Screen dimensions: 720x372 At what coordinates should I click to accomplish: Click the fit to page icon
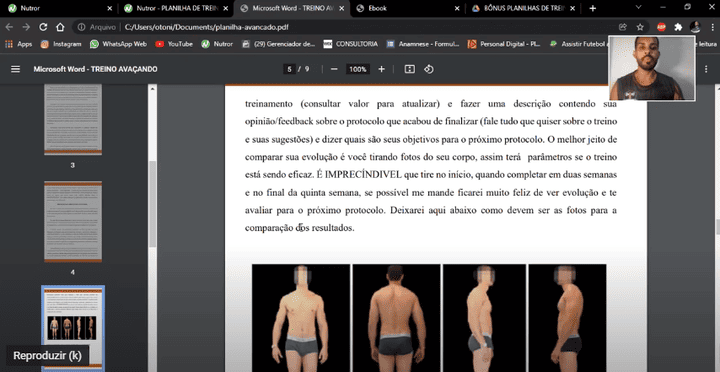tap(410, 69)
